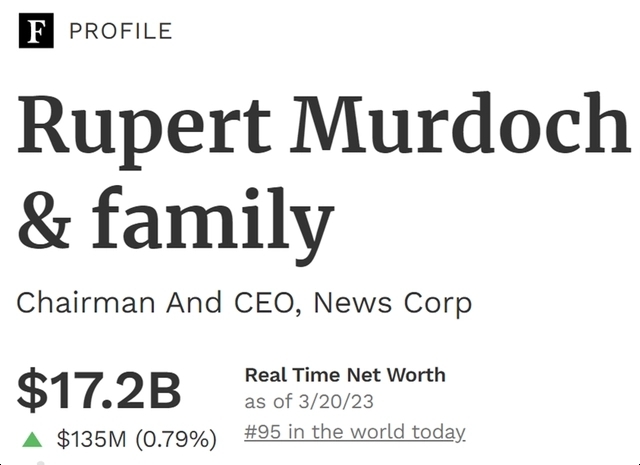Open the #95 in the world today link
The height and width of the screenshot is (465, 640).
[355, 432]
